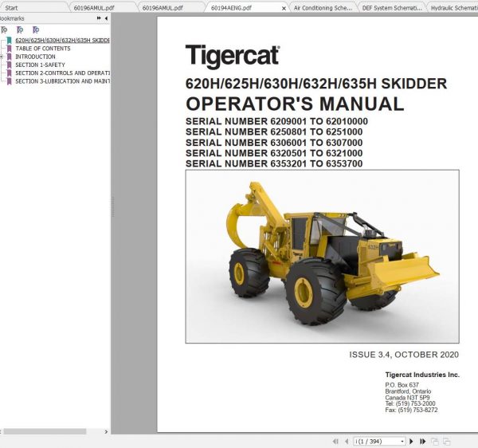
Task: Open the Hydraulic Schematic tab
Action: click(454, 8)
